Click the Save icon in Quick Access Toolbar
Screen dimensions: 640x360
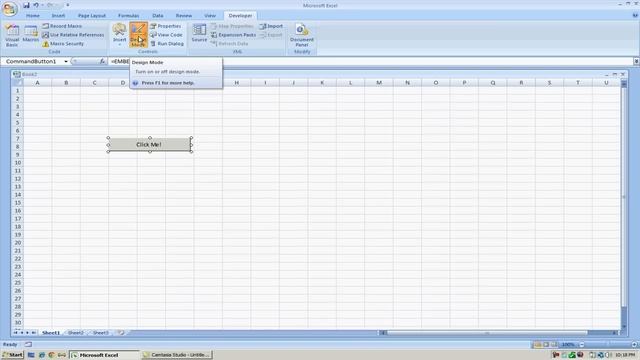tap(26, 5)
